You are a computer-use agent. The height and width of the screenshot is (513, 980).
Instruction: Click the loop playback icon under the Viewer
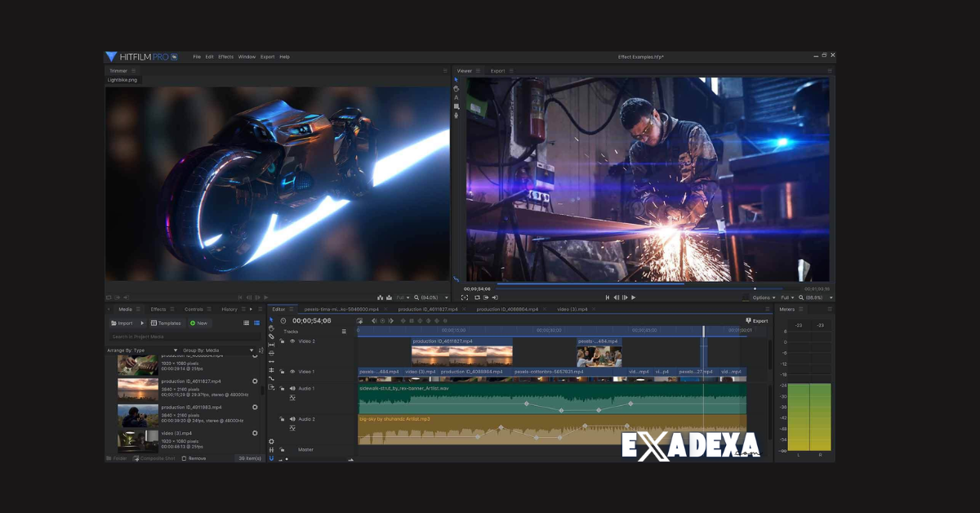[477, 297]
